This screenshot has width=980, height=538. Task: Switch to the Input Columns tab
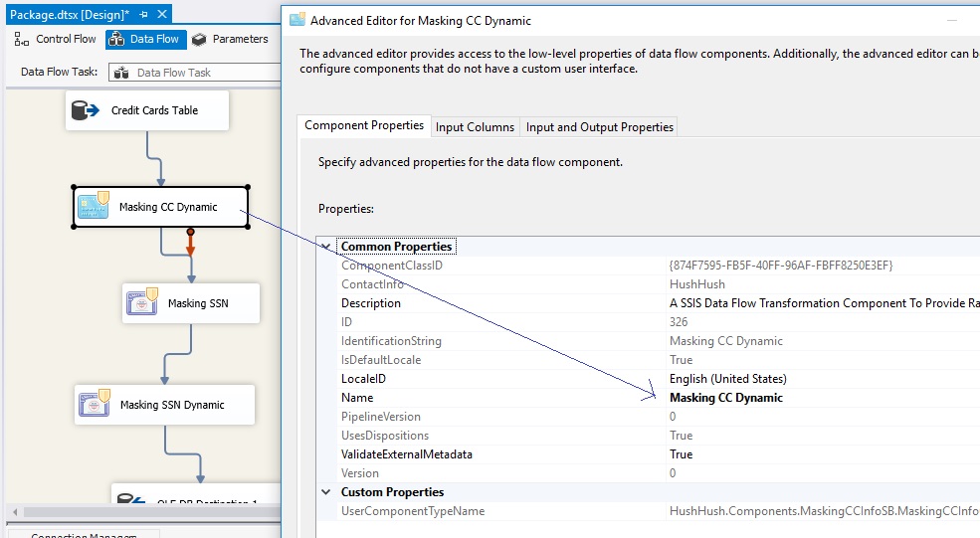(475, 127)
